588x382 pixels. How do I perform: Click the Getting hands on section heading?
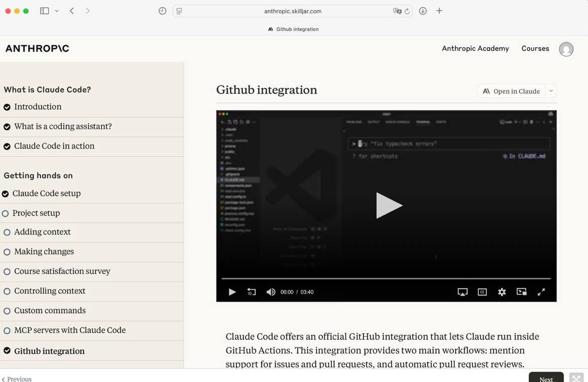point(38,175)
